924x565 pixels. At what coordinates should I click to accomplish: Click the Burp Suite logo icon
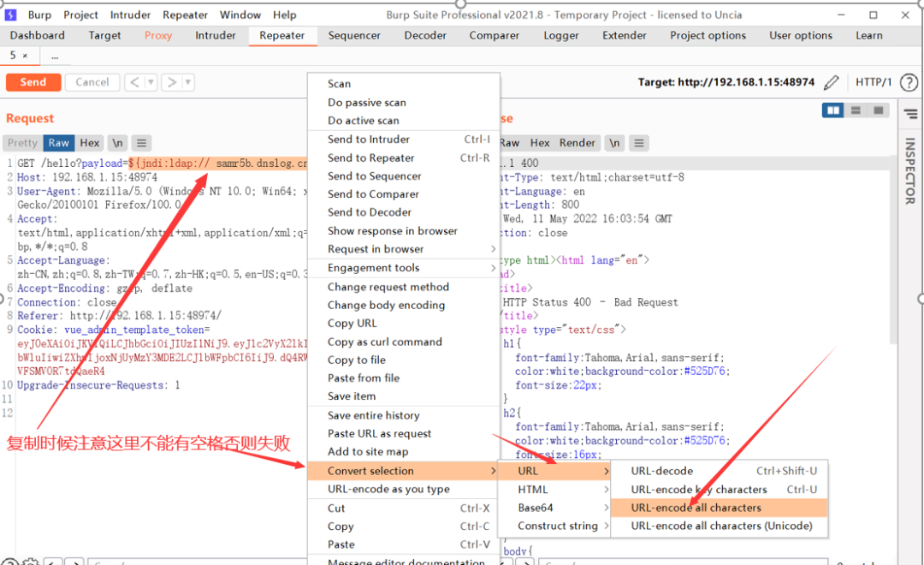(10, 15)
